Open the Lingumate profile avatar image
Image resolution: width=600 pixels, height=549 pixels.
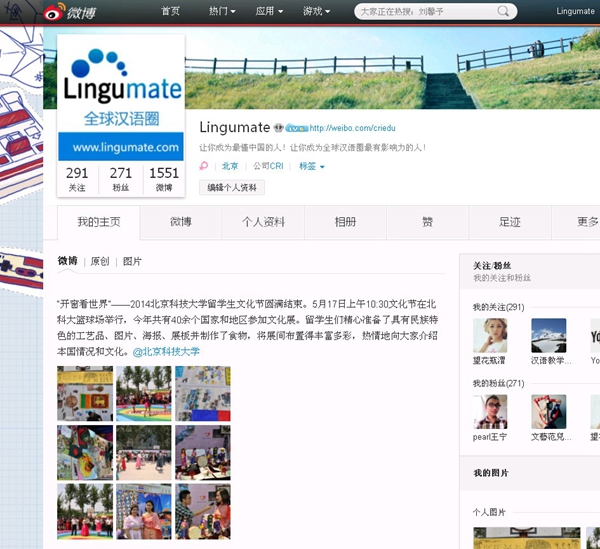pos(121,98)
